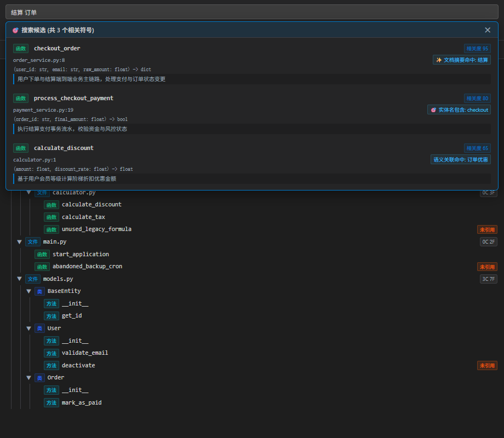This screenshot has width=504, height=438.
Task: Select the get_id method
Action: [x=72, y=316]
